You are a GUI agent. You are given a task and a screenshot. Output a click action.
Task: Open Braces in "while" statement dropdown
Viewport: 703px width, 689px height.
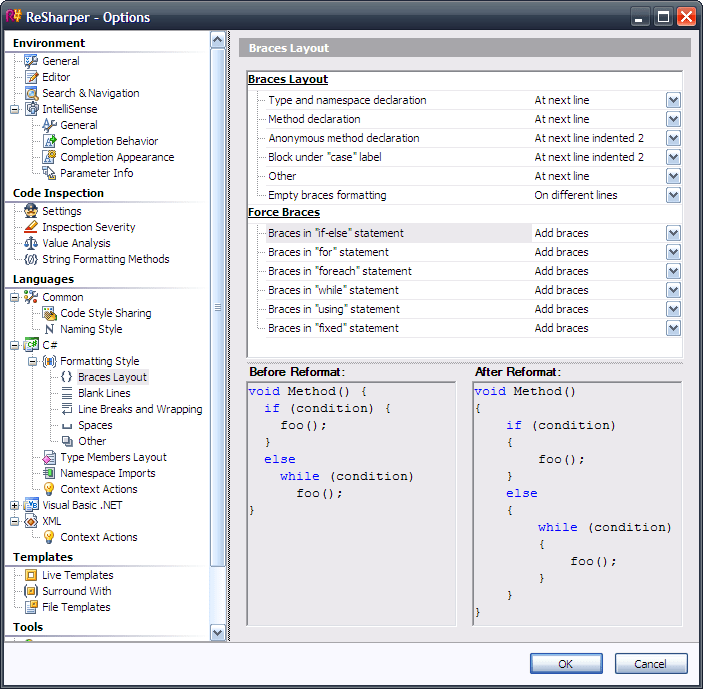673,290
